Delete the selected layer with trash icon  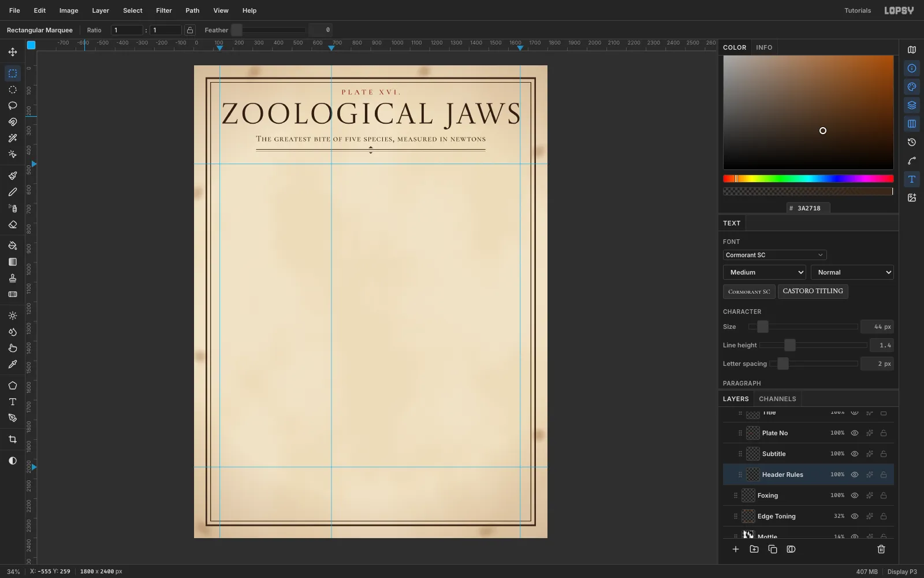pyautogui.click(x=881, y=549)
